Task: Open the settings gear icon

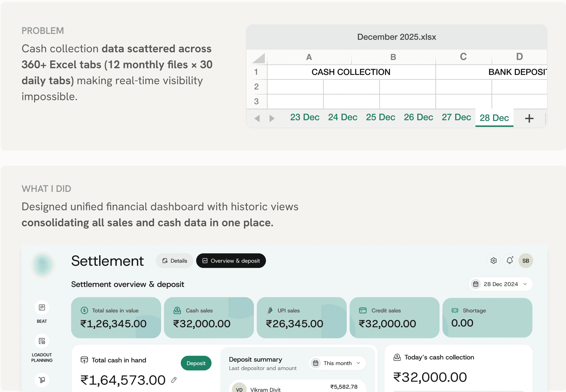Action: (493, 261)
